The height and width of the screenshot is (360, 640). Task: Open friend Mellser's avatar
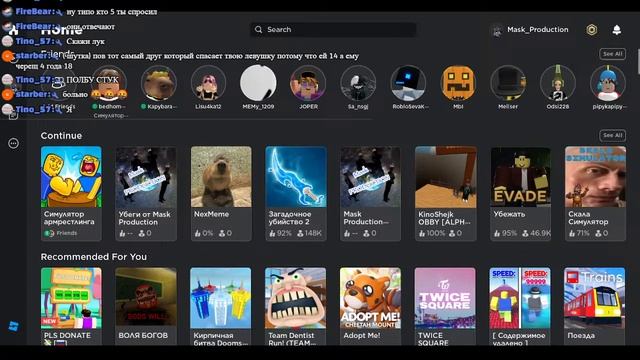click(508, 83)
